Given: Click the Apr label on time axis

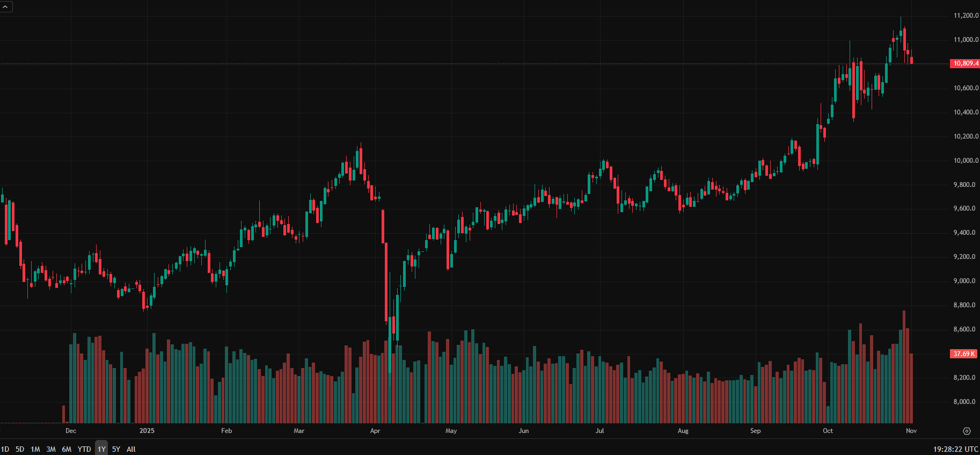Looking at the screenshot, I should (x=375, y=431).
